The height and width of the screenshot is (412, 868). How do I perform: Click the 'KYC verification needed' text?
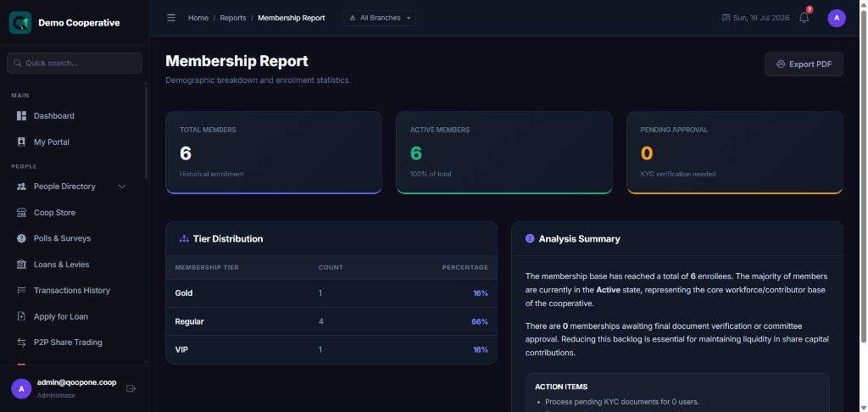pyautogui.click(x=678, y=174)
